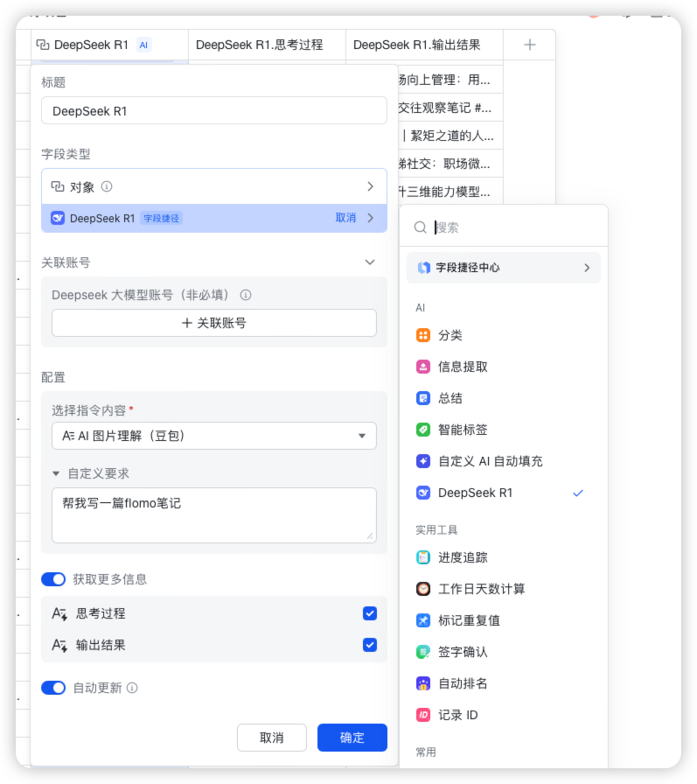Select the 记录 ID icon
The width and height of the screenshot is (697, 784).
422,715
